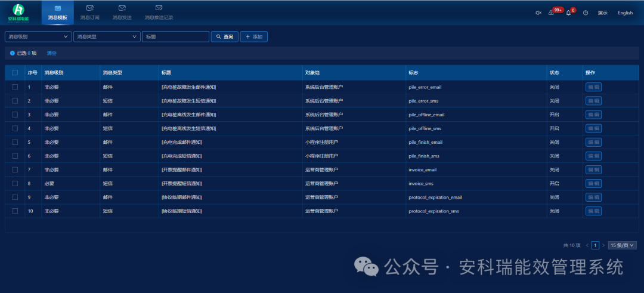Check the row 2 pile_error_sms checkbox
This screenshot has height=293, width=644.
click(x=15, y=101)
